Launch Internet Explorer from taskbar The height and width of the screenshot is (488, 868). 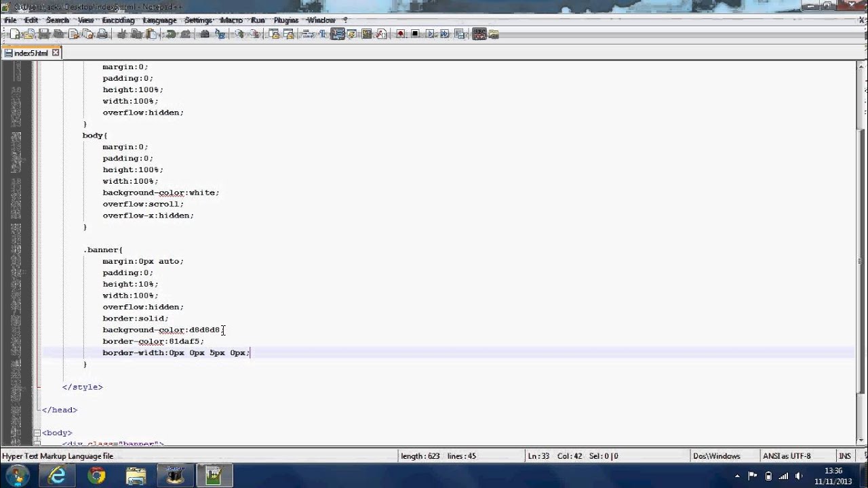(58, 476)
